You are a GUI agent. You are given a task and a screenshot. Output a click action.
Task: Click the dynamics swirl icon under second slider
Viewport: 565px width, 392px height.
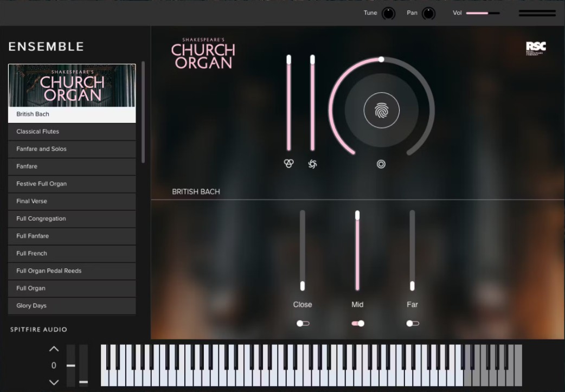pyautogui.click(x=312, y=164)
